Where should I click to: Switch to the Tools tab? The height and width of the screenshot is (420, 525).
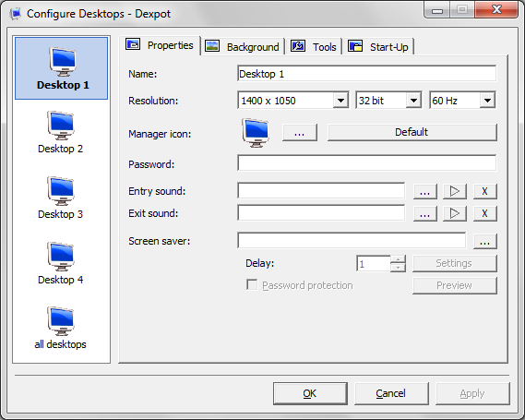pos(314,46)
